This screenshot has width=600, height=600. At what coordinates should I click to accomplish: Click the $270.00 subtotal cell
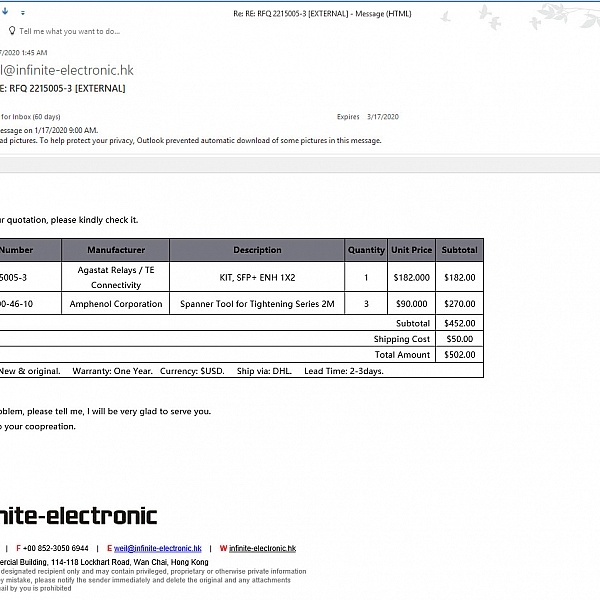[460, 304]
